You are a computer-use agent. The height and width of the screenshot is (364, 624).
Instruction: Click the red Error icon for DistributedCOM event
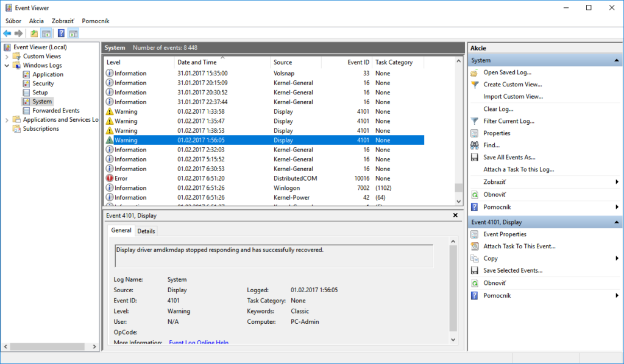110,178
